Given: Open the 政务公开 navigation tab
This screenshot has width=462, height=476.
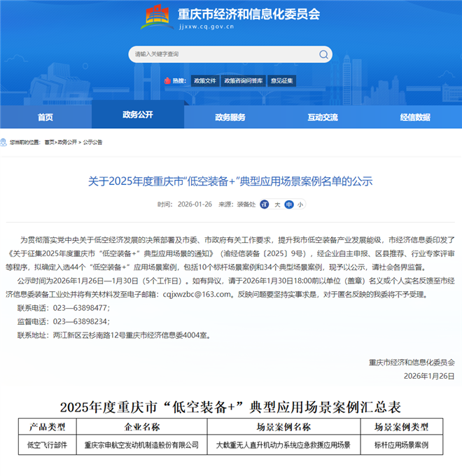Looking at the screenshot, I should coord(138,115).
